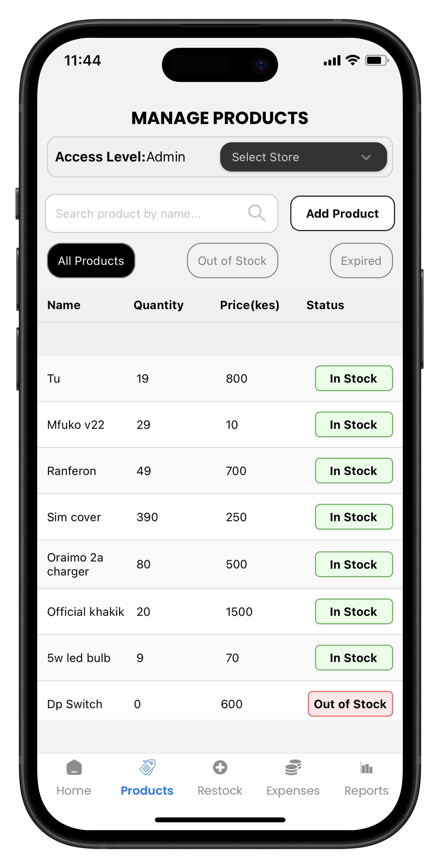Click the Add Product button
The height and width of the screenshot is (868, 440).
(x=342, y=213)
